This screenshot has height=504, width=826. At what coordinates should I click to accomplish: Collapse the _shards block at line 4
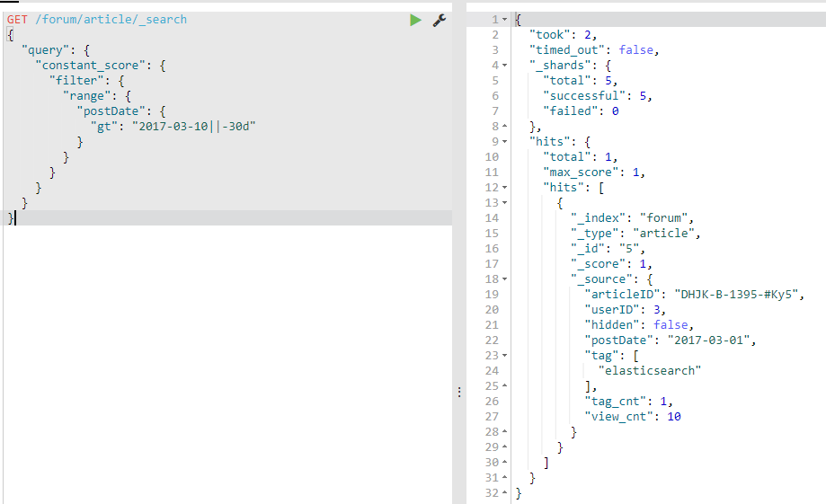[x=504, y=66]
